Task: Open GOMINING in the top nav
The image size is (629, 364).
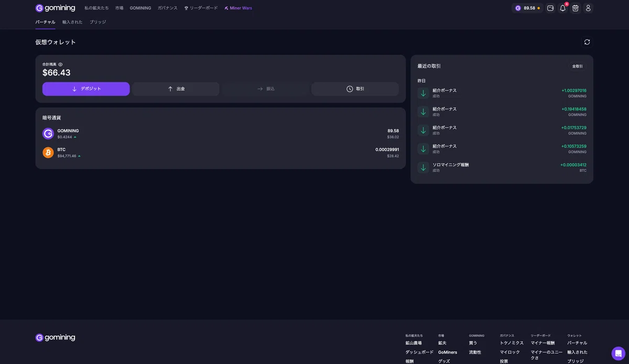Action: click(140, 8)
